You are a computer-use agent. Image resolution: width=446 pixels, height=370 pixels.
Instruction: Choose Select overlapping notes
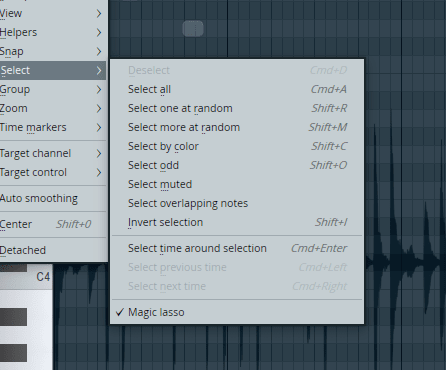[x=237, y=203]
